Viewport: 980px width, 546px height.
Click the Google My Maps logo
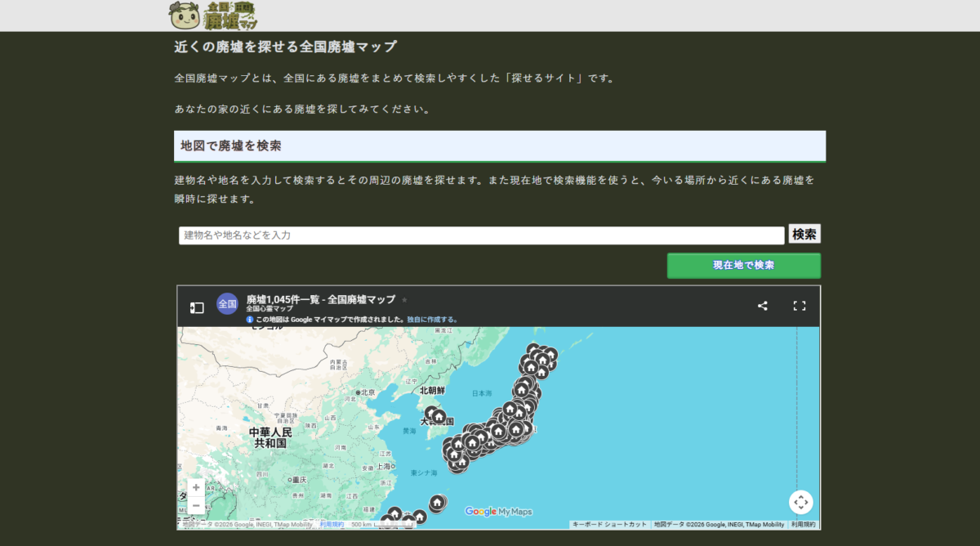498,512
